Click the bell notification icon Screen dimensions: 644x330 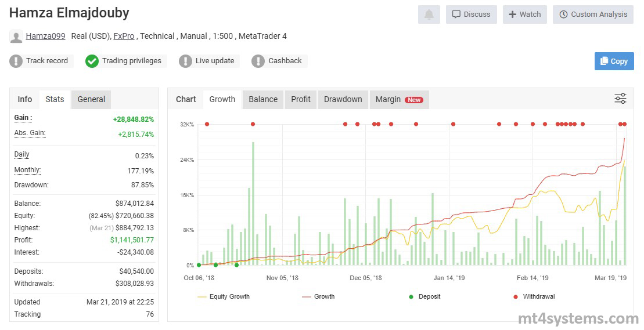429,14
